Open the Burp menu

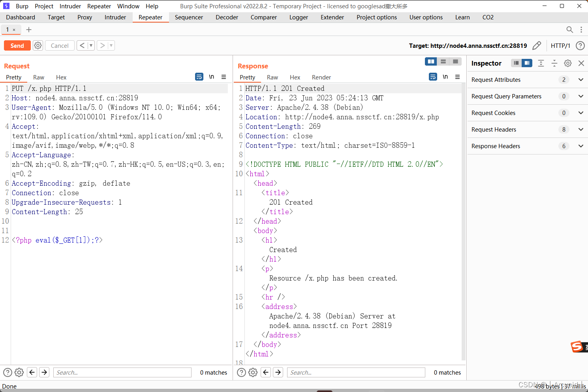point(22,6)
